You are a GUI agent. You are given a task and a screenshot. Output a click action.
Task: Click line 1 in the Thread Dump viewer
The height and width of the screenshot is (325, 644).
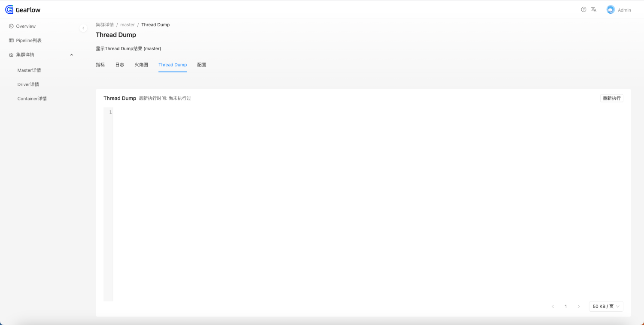(x=109, y=112)
